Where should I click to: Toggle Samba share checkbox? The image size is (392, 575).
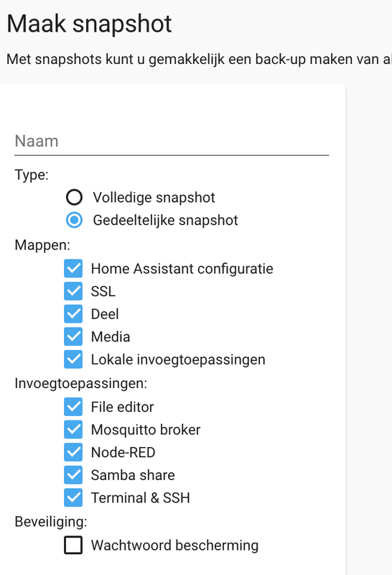[x=73, y=475]
